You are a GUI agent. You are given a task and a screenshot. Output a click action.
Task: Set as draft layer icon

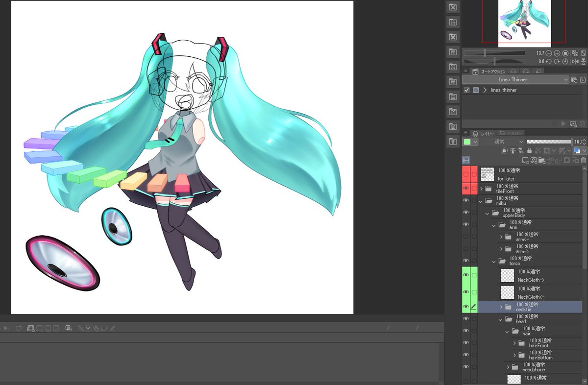pyautogui.click(x=521, y=151)
